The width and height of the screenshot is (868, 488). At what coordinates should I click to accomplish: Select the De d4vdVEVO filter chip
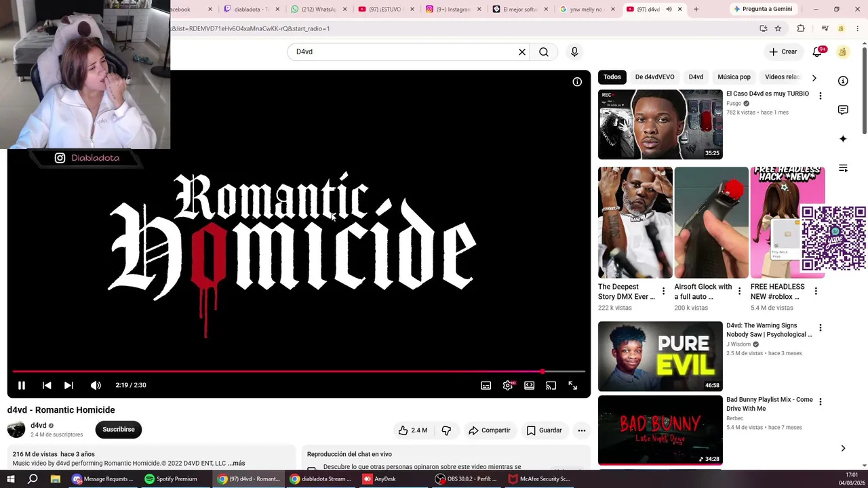[x=654, y=77]
